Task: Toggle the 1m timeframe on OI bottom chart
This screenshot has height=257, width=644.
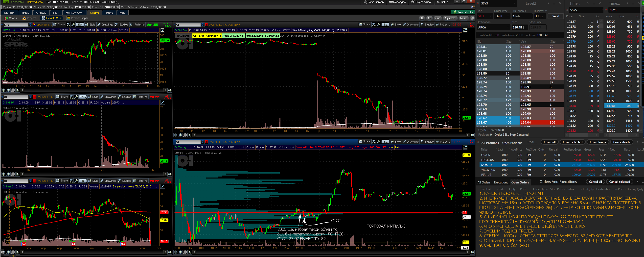Action: tap(385, 142)
